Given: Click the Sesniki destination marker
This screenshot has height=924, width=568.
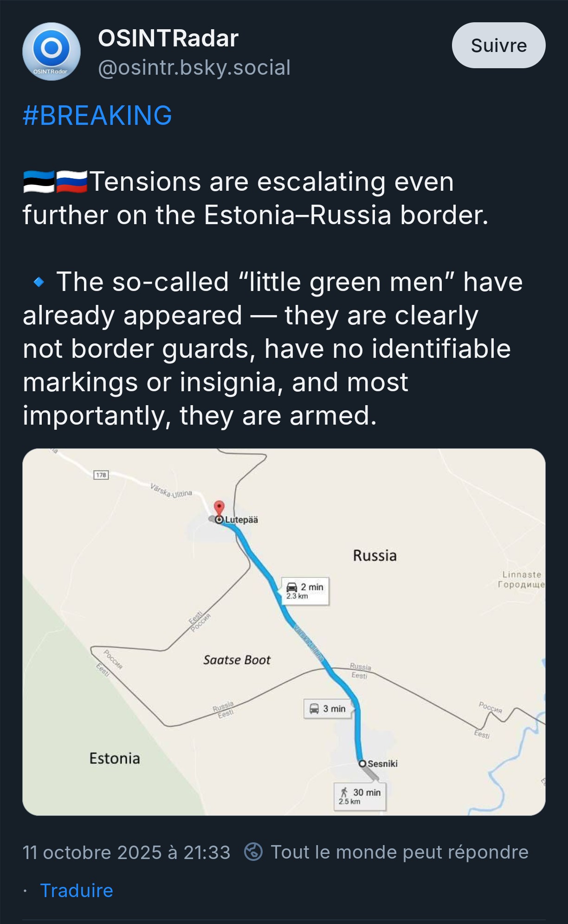Looking at the screenshot, I should pos(363,763).
